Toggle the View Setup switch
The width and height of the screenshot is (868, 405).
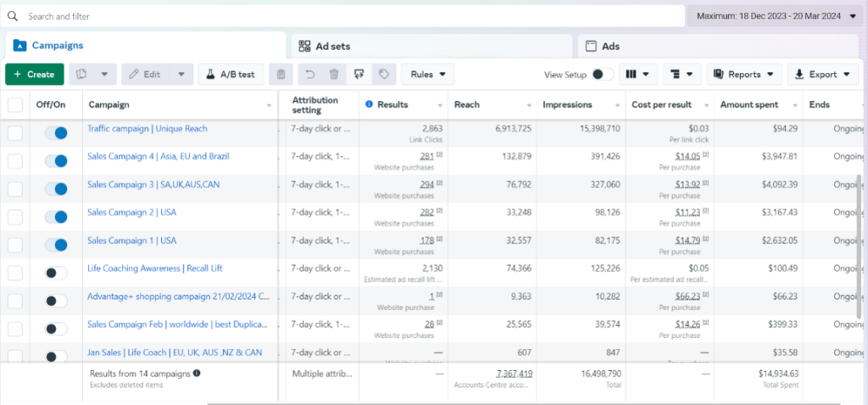coord(602,75)
